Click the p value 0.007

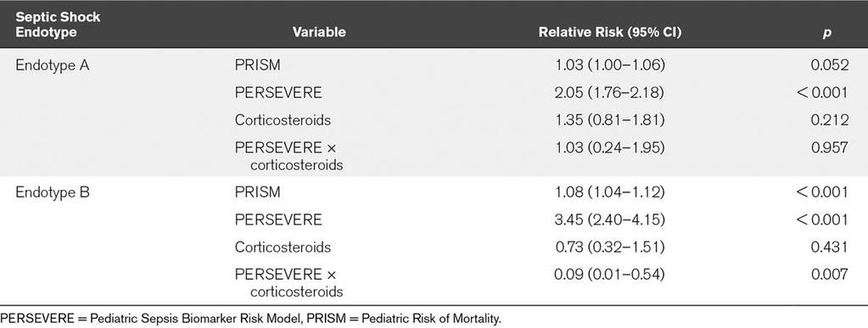pos(829,274)
